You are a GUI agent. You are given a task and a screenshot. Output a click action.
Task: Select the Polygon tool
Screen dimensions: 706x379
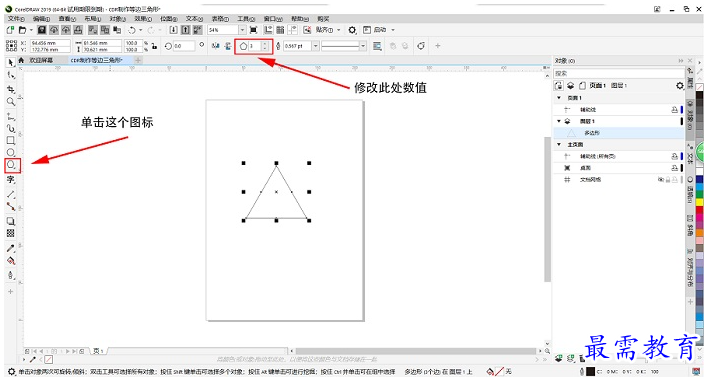[11, 165]
